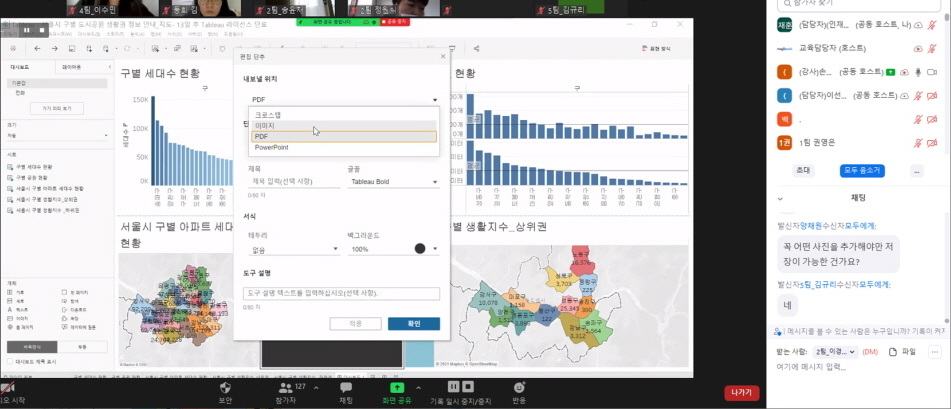Close the 편집 단추 dialog
This screenshot has height=409, width=951.
click(443, 56)
